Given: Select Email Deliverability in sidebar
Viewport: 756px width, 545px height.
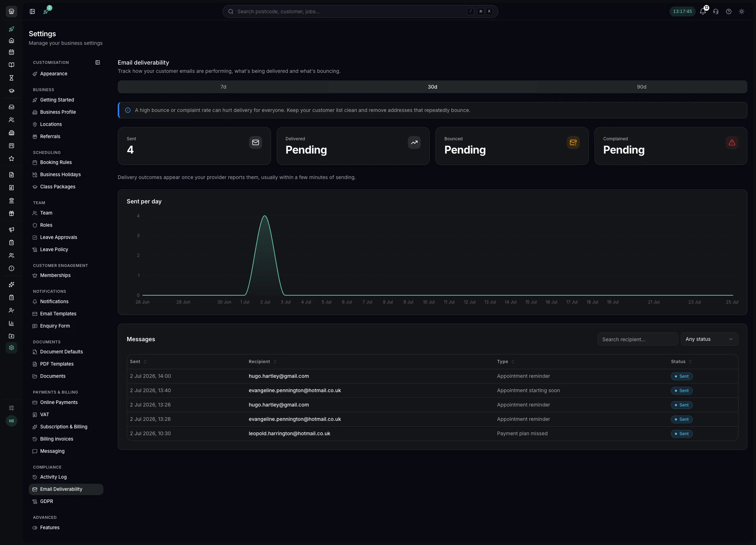Looking at the screenshot, I should click(66, 489).
